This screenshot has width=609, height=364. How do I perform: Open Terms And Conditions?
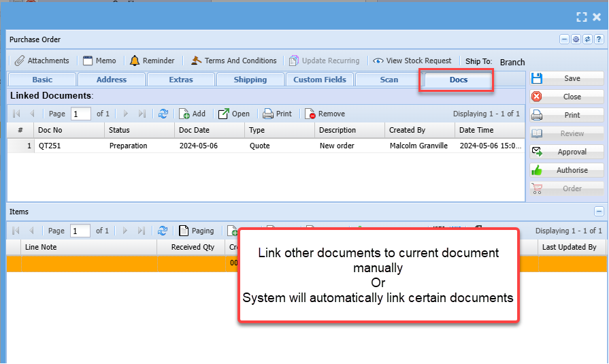[233, 61]
